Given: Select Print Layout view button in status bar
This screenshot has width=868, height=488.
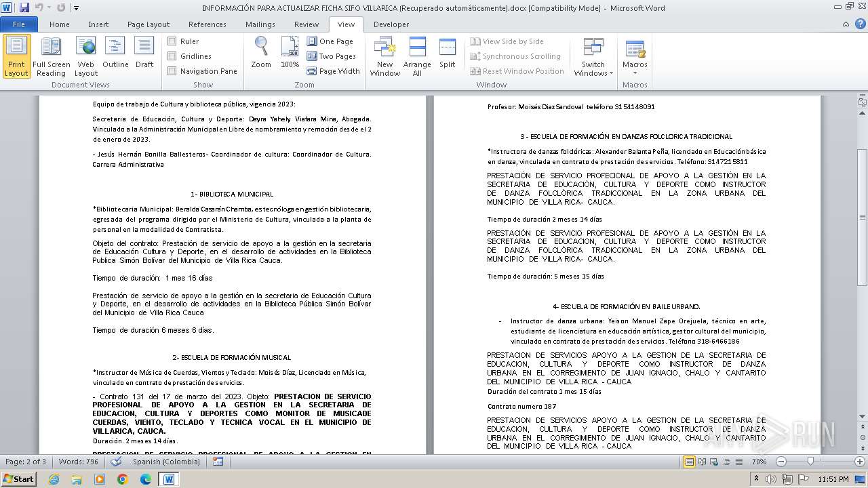Looking at the screenshot, I should pyautogui.click(x=690, y=462).
